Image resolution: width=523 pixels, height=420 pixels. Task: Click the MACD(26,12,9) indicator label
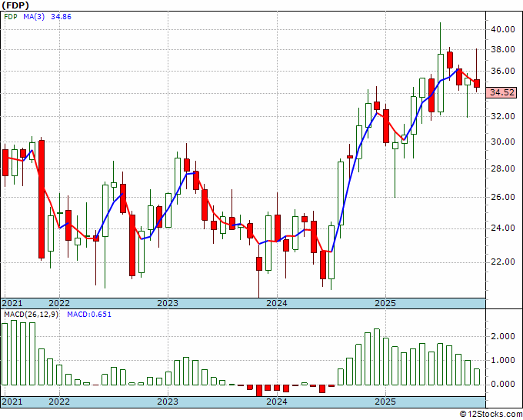pos(31,315)
